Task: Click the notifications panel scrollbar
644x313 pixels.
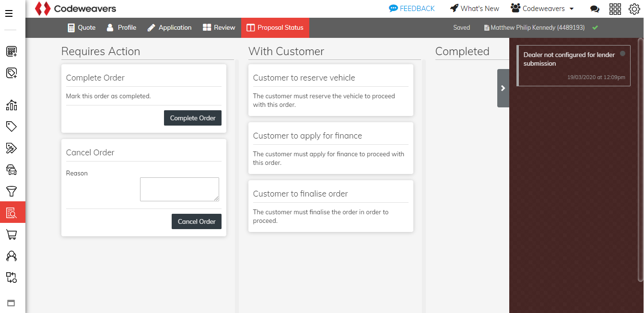Action: (x=641, y=161)
